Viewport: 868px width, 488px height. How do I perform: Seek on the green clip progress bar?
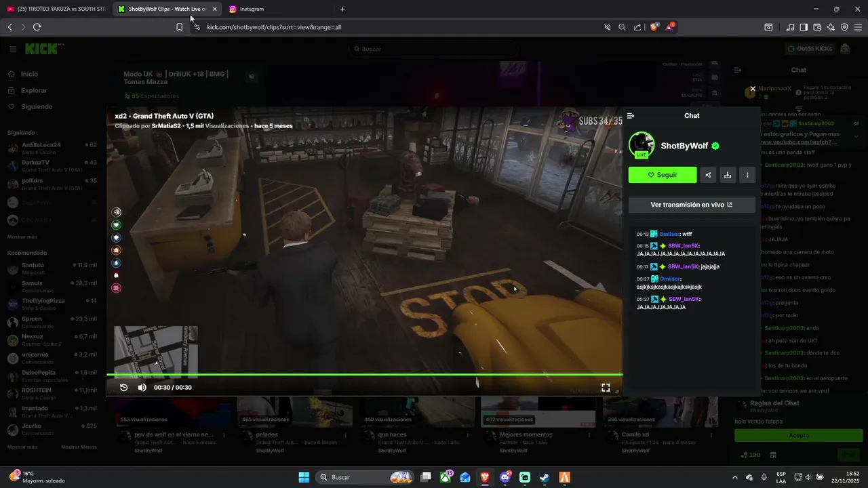point(364,375)
